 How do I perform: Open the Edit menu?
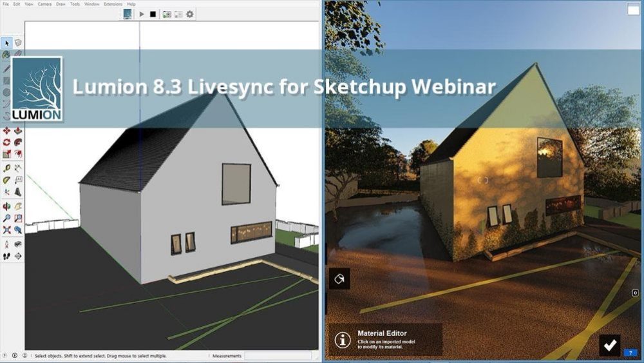pyautogui.click(x=17, y=4)
